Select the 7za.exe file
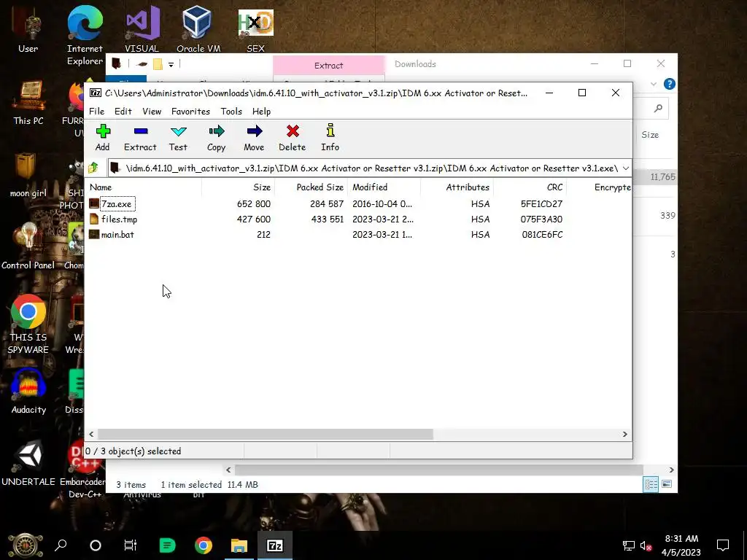This screenshot has height=560, width=747. pyautogui.click(x=117, y=204)
